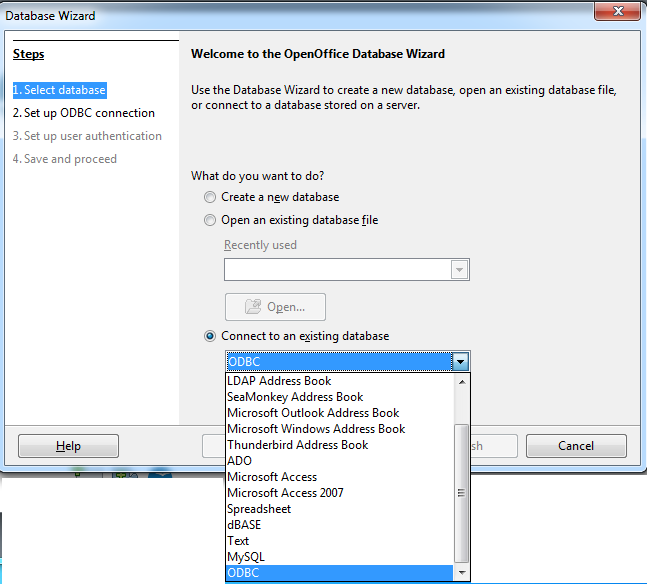This screenshot has width=647, height=584.
Task: Click the dropdown list scroll-down arrow
Action: pyautogui.click(x=462, y=572)
